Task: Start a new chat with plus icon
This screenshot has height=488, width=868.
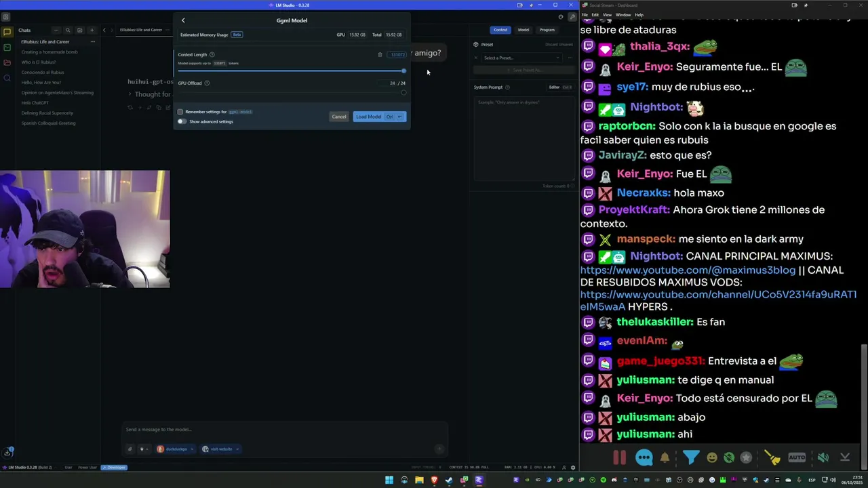Action: [x=92, y=30]
